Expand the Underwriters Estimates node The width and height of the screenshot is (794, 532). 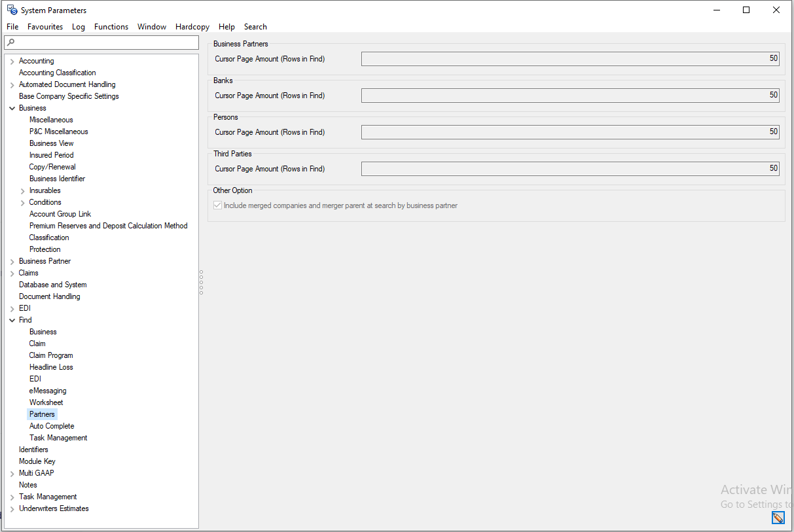pyautogui.click(x=12, y=509)
